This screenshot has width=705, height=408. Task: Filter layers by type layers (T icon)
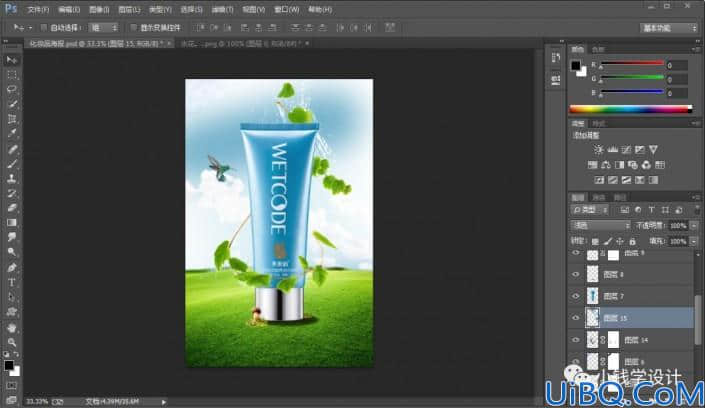click(x=651, y=210)
